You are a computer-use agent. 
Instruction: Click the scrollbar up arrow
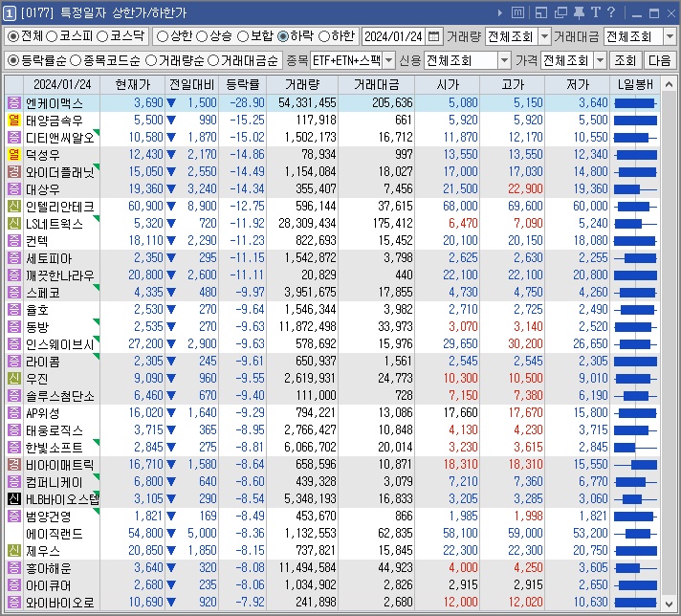click(669, 85)
